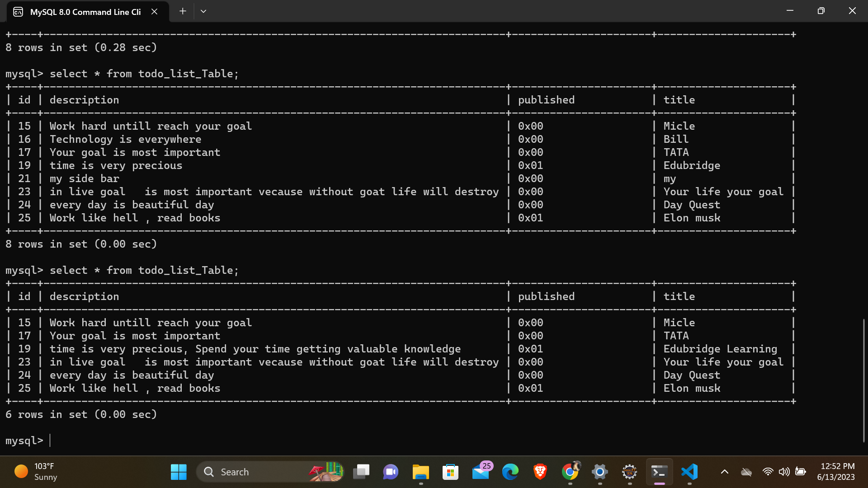Click the Windows Start button

[x=179, y=472]
